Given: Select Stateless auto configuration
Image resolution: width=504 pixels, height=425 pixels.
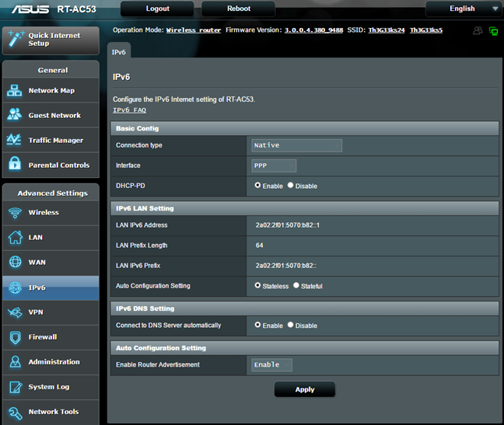Looking at the screenshot, I should point(257,285).
